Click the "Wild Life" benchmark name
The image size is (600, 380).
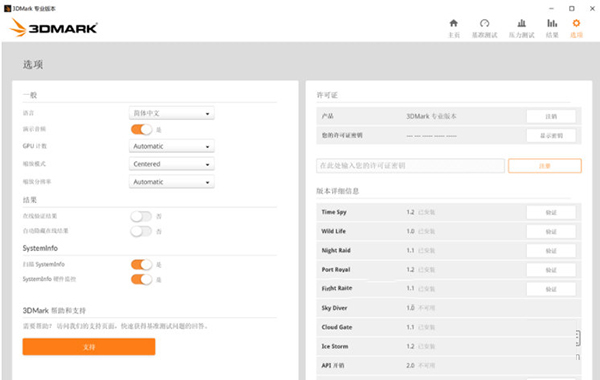point(334,231)
